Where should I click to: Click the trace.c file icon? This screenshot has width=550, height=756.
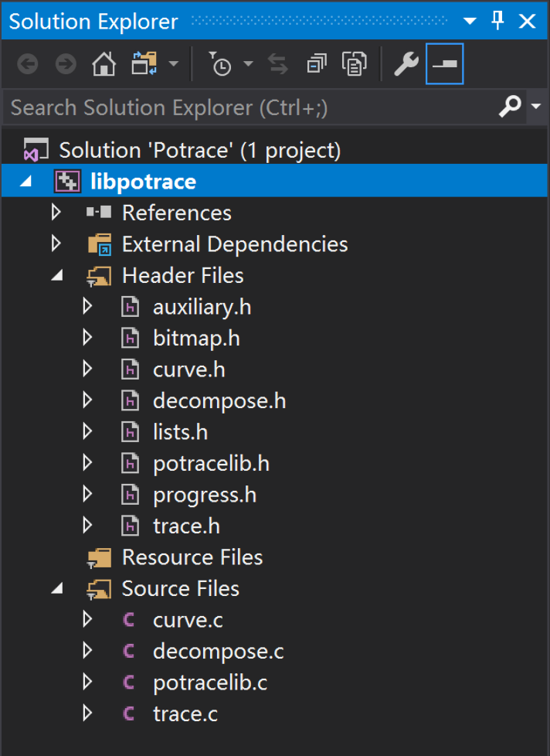coord(129,713)
